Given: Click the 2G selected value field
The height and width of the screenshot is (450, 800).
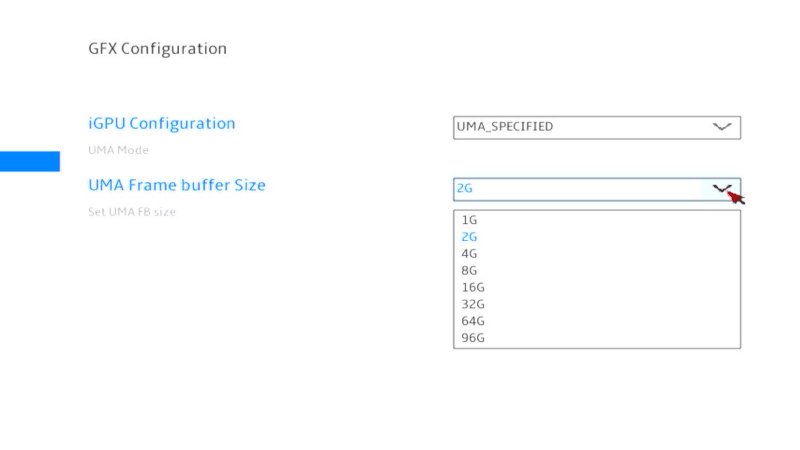Looking at the screenshot, I should click(580, 188).
